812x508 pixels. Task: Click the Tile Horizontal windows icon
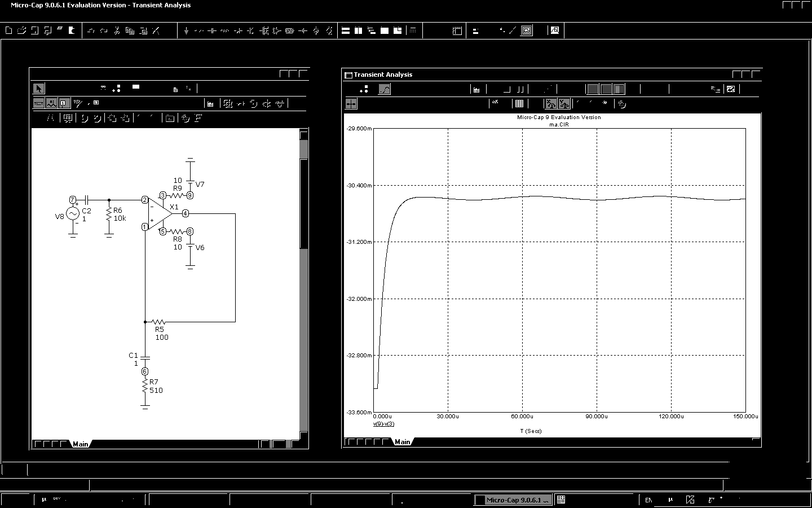pyautogui.click(x=346, y=31)
